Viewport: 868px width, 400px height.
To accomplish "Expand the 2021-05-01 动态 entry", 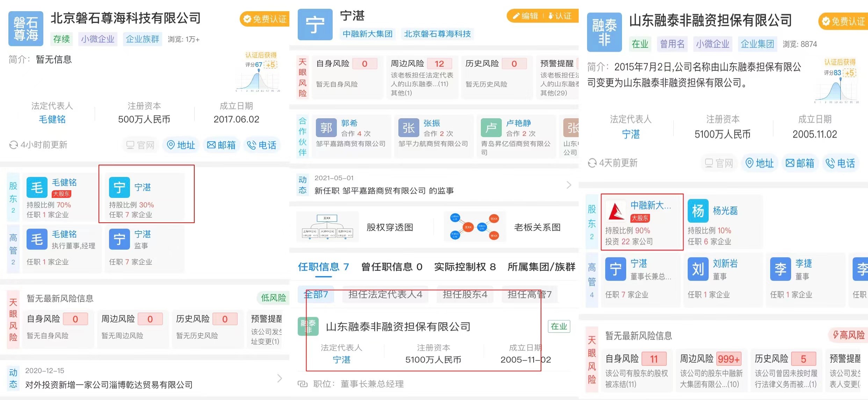I will point(569,184).
